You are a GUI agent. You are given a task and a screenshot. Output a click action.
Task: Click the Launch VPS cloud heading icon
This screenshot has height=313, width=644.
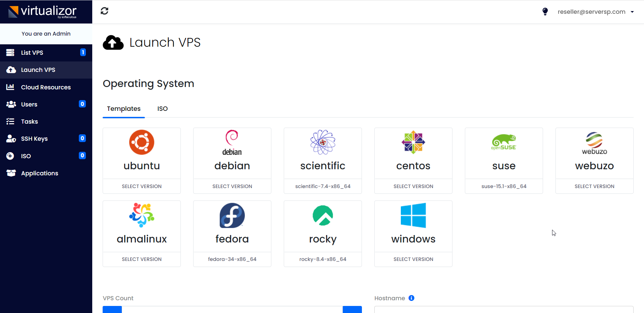coord(113,43)
